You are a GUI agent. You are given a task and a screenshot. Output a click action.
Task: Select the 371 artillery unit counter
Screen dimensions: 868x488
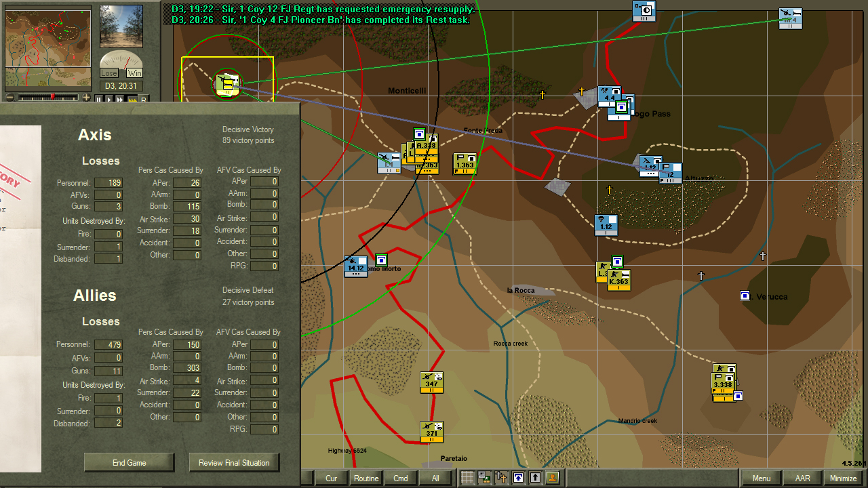pos(432,432)
